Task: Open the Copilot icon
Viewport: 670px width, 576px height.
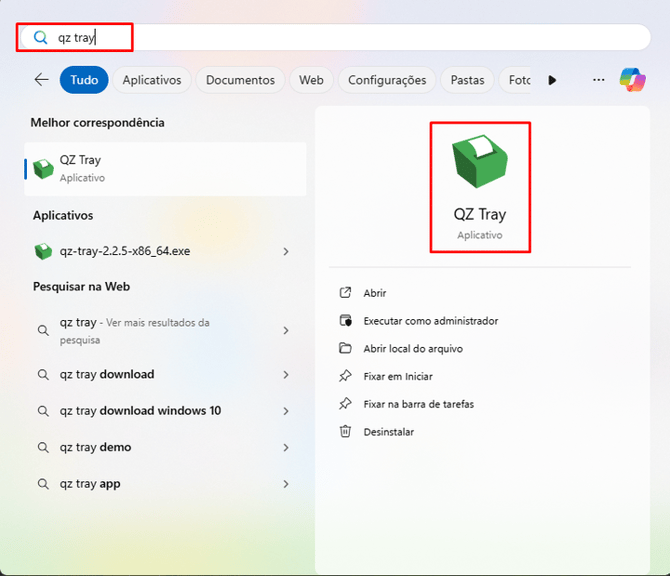Action: tap(632, 80)
